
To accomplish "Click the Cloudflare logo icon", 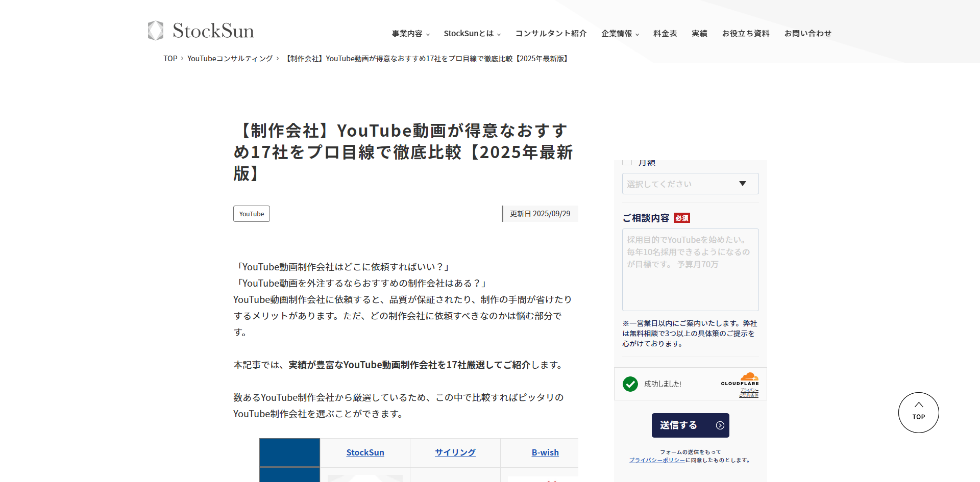I will (748, 377).
